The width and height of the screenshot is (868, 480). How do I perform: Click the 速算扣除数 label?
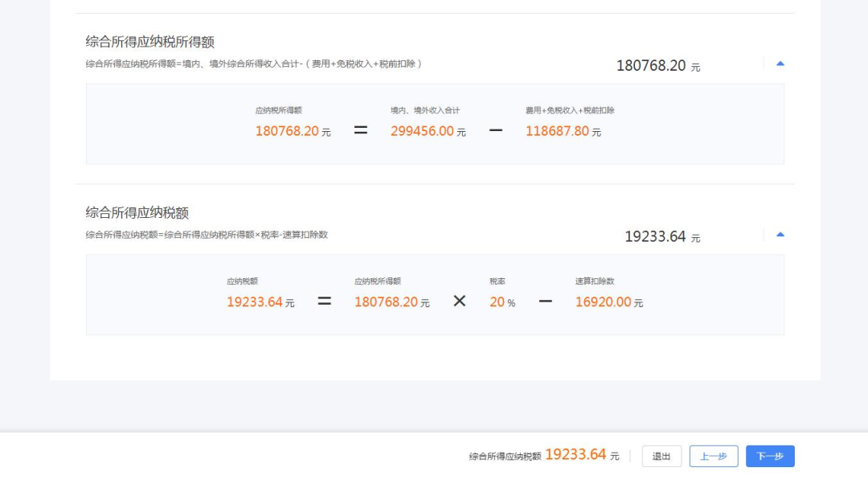pos(595,281)
